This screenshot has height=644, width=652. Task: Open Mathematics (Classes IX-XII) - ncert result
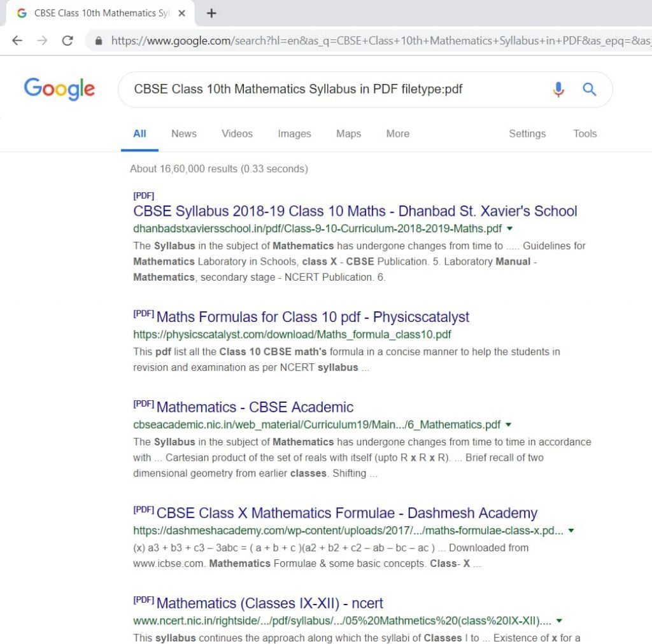point(269,603)
